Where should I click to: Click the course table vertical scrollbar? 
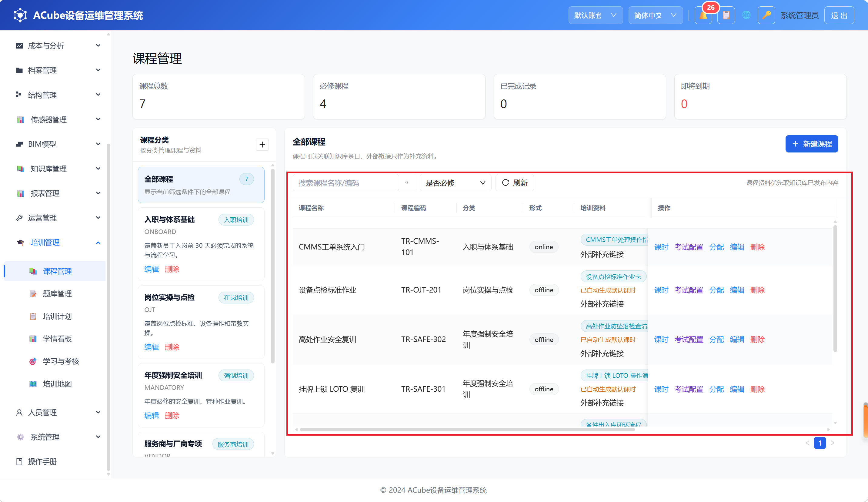(835, 288)
